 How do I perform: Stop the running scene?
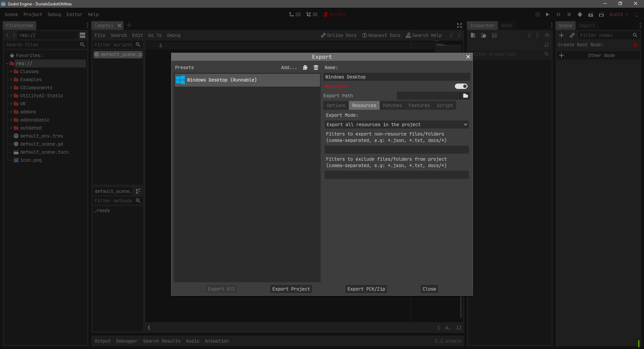click(x=569, y=14)
